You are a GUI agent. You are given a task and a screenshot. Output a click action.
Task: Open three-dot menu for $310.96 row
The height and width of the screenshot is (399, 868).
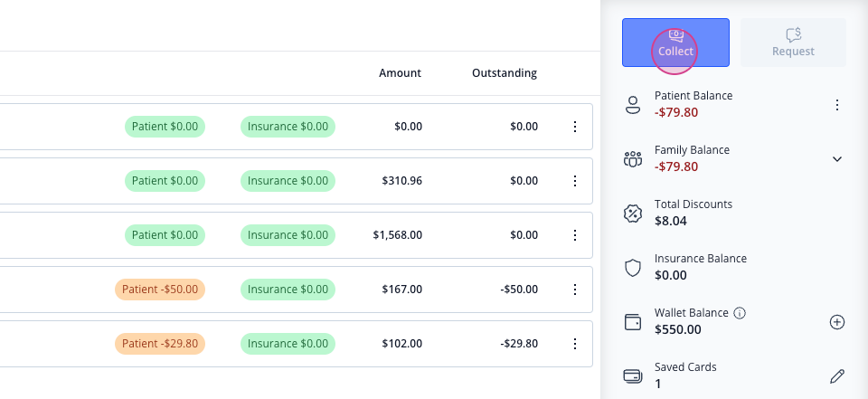coord(575,181)
